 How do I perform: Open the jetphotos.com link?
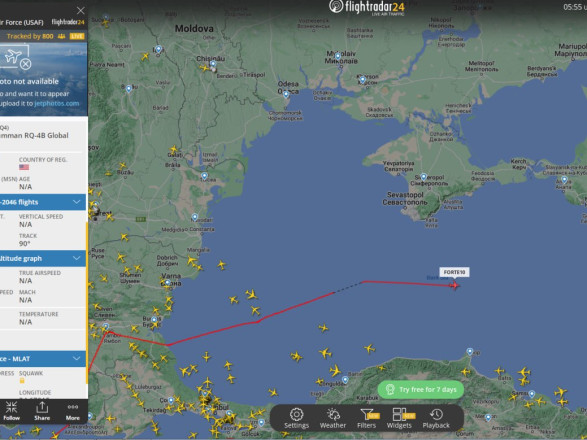pyautogui.click(x=57, y=103)
